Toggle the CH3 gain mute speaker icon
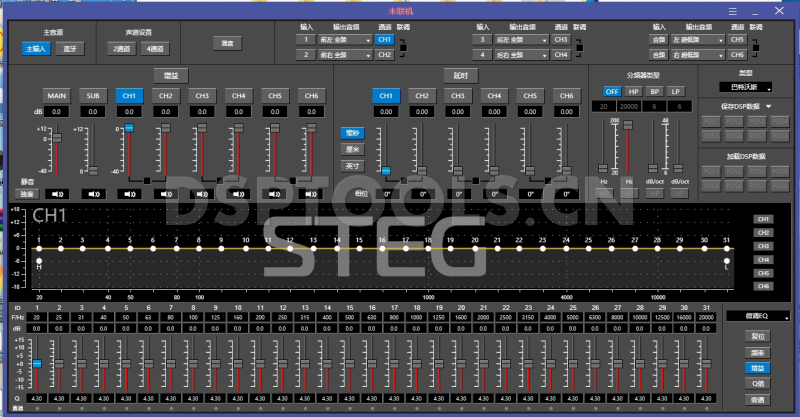Image resolution: width=800 pixels, height=417 pixels. [x=201, y=193]
